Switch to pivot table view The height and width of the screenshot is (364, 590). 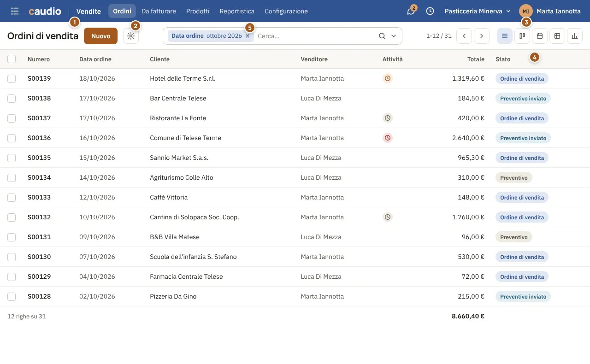(x=557, y=36)
